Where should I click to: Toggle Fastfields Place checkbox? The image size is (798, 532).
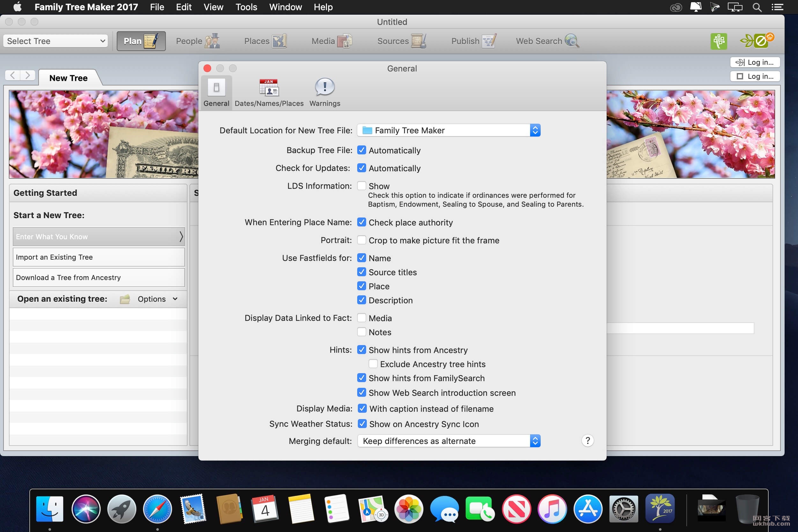[x=362, y=286]
